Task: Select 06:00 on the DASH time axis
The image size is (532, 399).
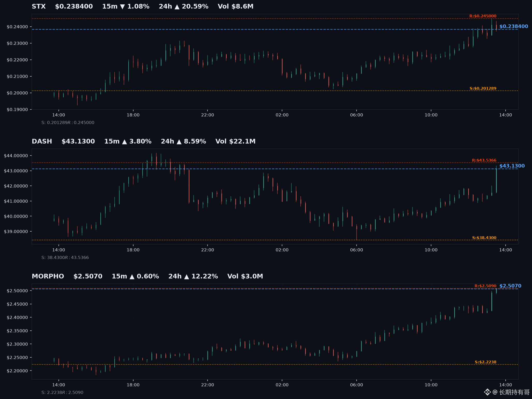Action: [x=357, y=250]
